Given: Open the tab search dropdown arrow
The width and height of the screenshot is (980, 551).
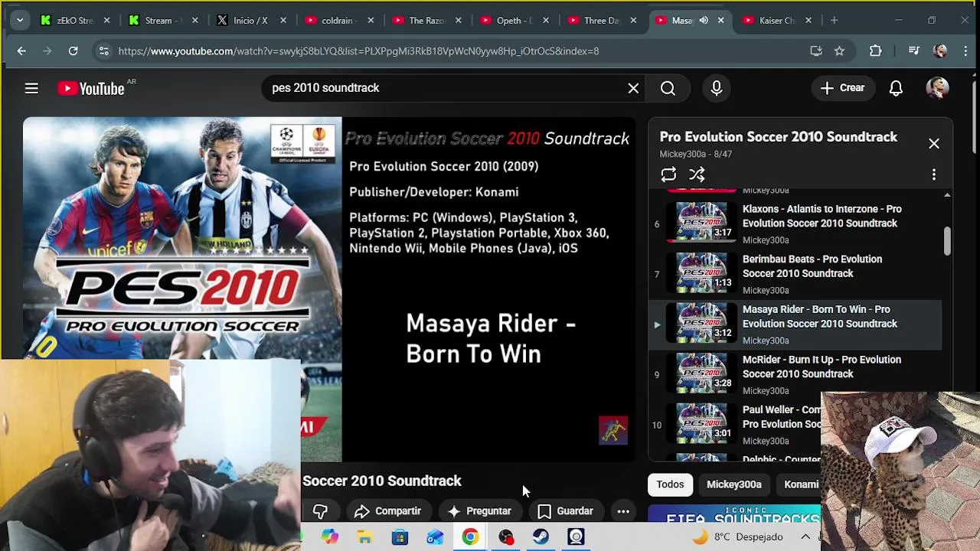Looking at the screenshot, I should [19, 21].
